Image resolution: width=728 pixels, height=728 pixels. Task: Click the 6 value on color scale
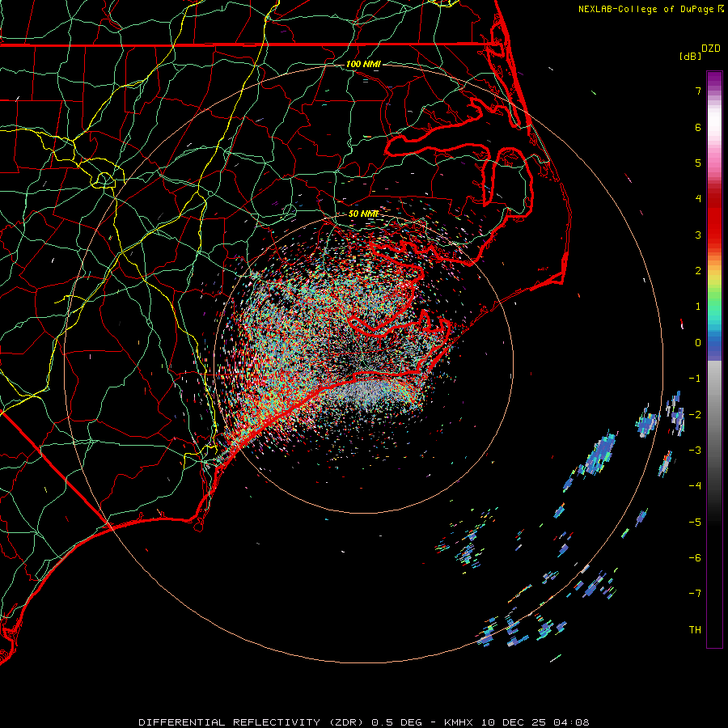(x=698, y=127)
